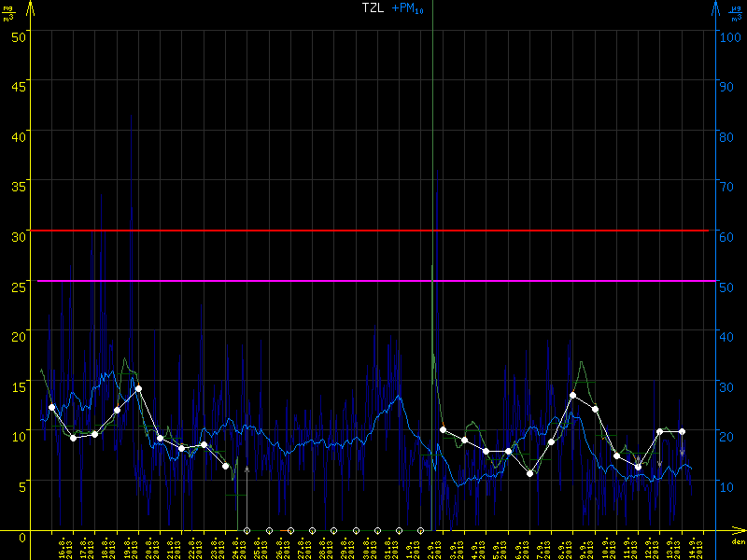This screenshot has height=560, width=747.
Task: Click the 16.8.2013 date label
Action: (x=61, y=546)
